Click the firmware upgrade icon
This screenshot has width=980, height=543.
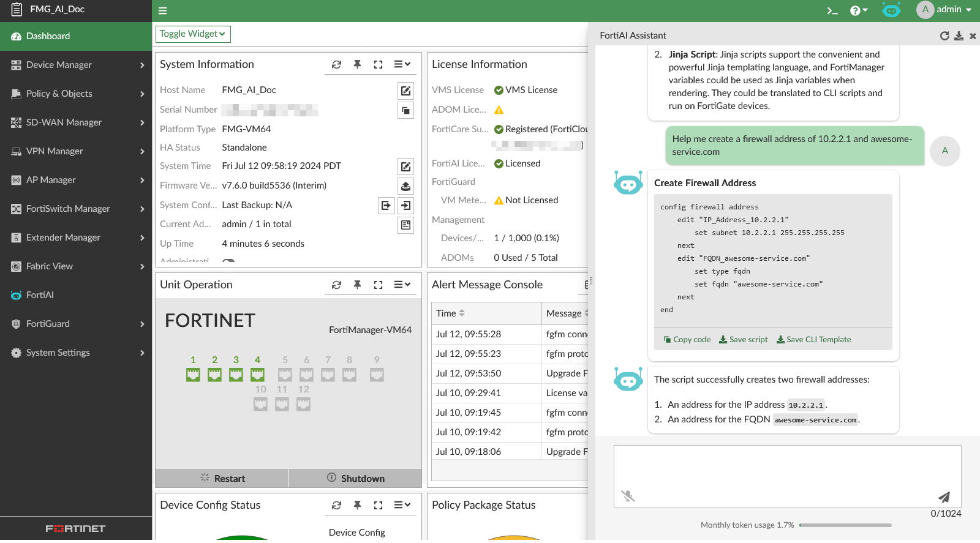[405, 186]
